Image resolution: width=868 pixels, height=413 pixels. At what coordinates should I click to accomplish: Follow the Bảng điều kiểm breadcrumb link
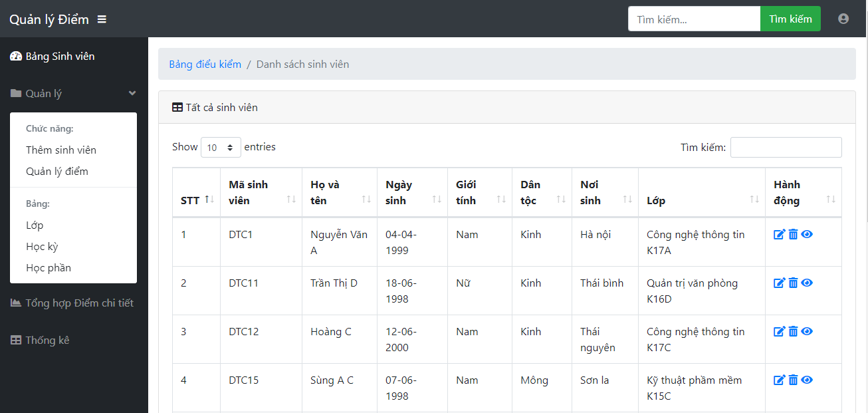(x=205, y=64)
